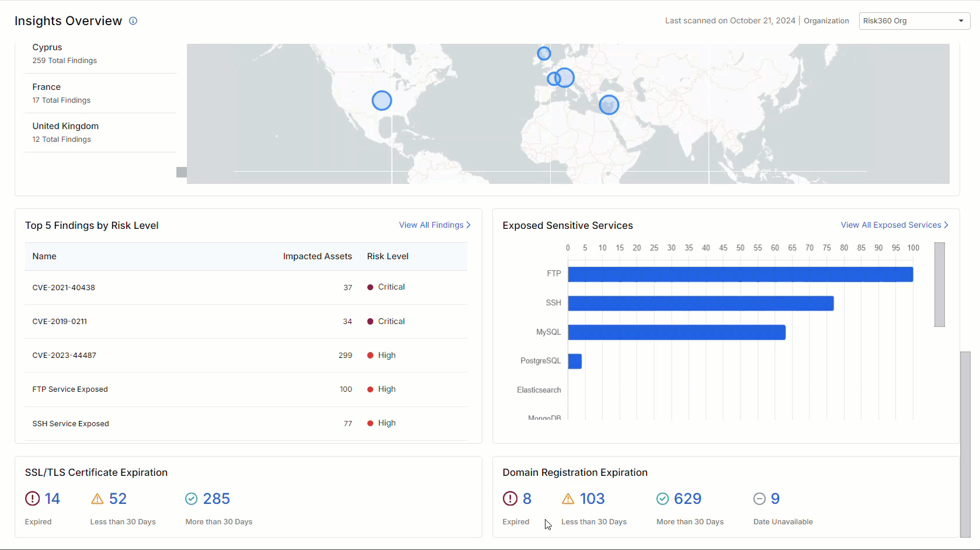Click the 629 domains count number

pos(687,499)
